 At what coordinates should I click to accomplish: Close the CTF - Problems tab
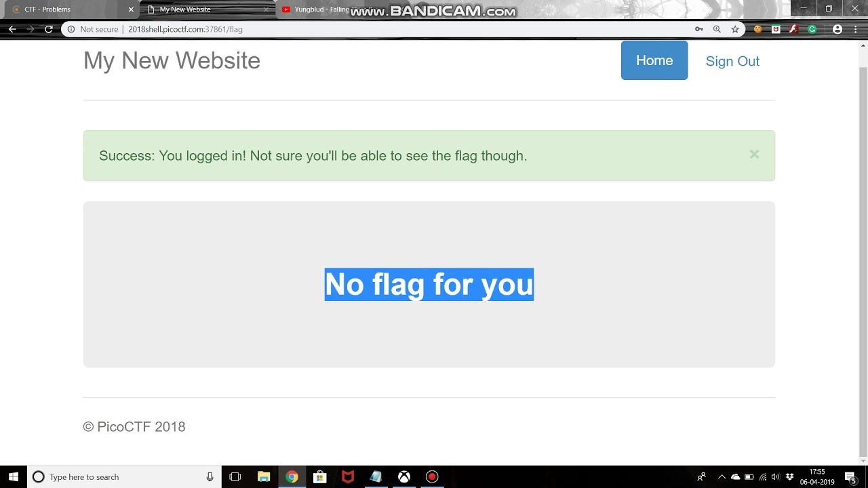pos(131,9)
